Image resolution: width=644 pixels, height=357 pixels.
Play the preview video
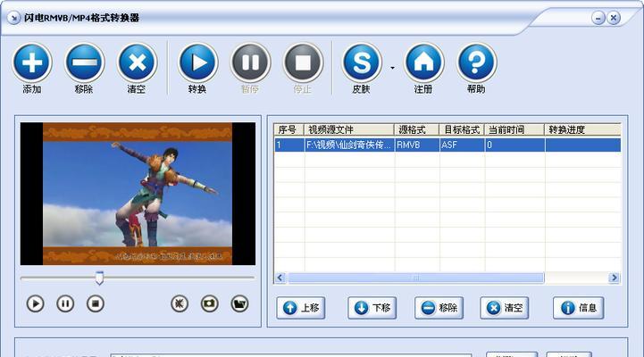tap(36, 304)
